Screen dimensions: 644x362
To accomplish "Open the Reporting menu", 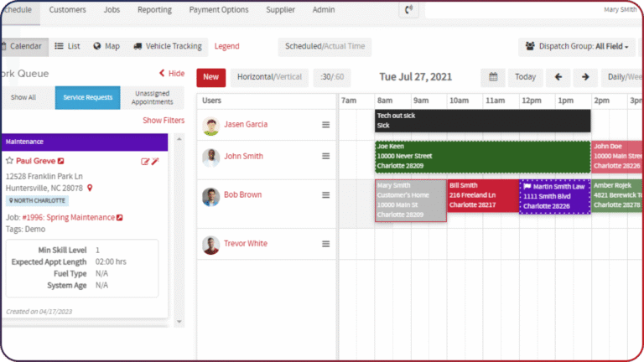I will pos(154,9).
